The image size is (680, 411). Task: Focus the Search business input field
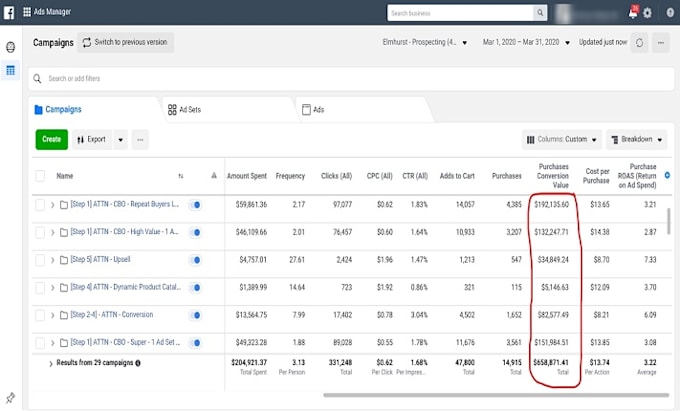(460, 13)
